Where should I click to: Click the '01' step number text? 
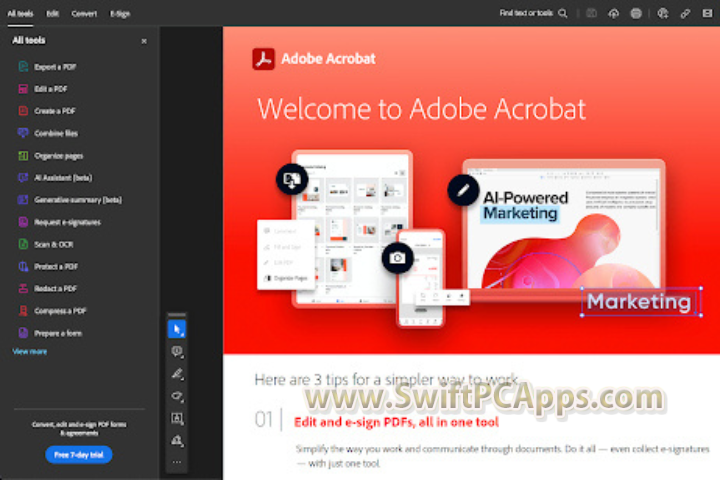(264, 419)
